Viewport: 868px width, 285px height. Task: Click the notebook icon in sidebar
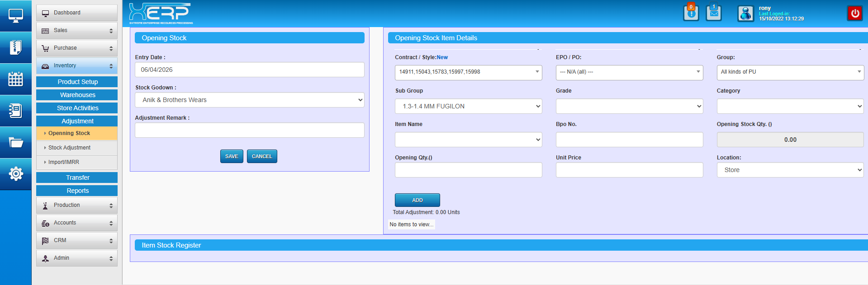(15, 111)
